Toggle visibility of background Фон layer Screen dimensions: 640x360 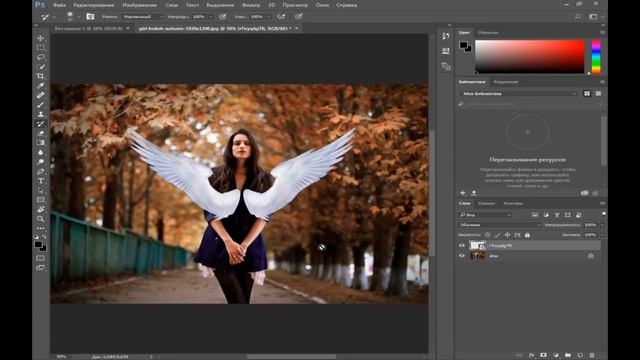pos(462,256)
